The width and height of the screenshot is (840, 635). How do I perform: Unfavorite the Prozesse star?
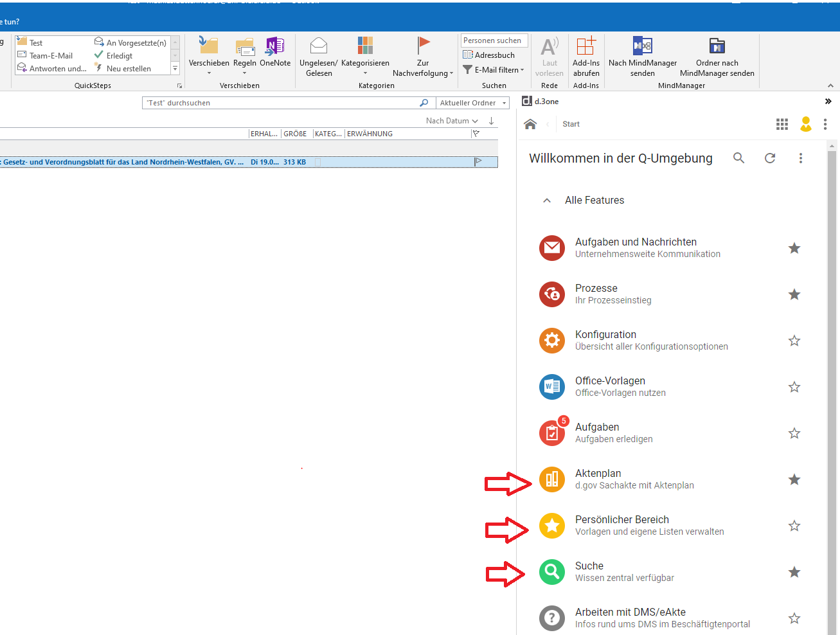(794, 294)
